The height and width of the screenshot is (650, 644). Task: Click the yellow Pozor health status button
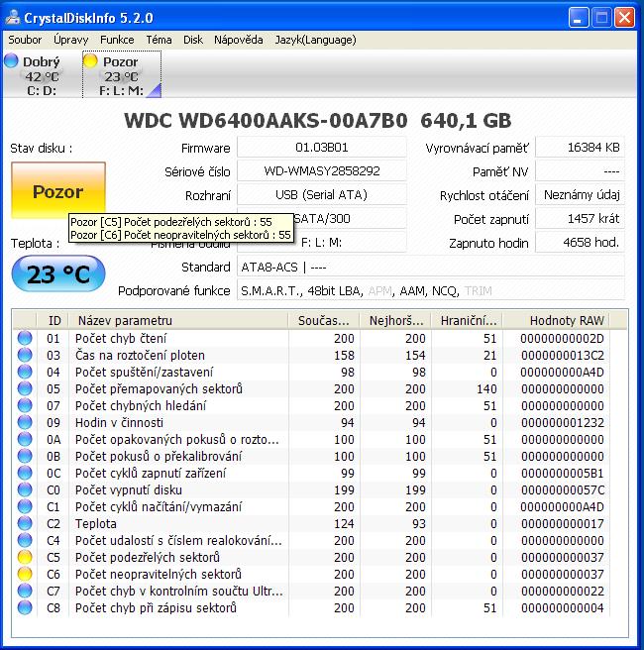58,190
